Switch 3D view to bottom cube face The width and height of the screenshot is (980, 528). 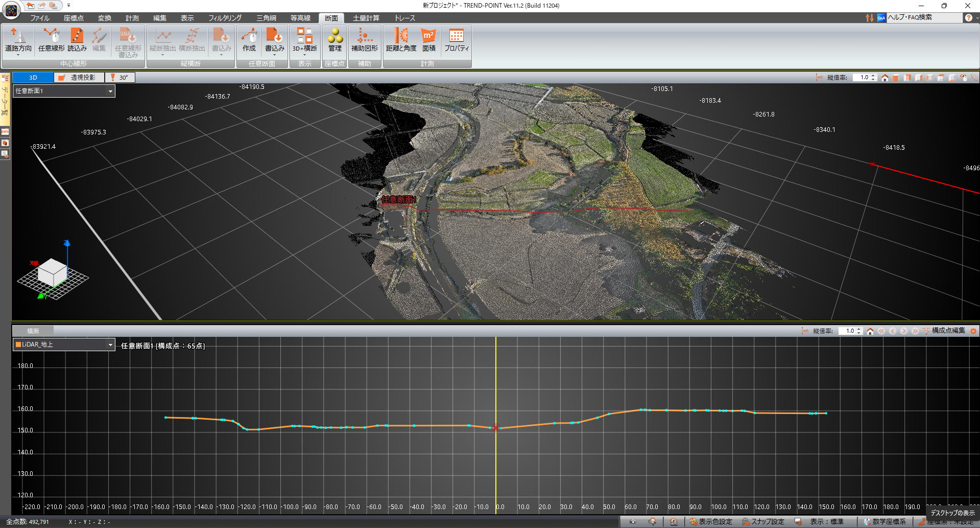952,78
